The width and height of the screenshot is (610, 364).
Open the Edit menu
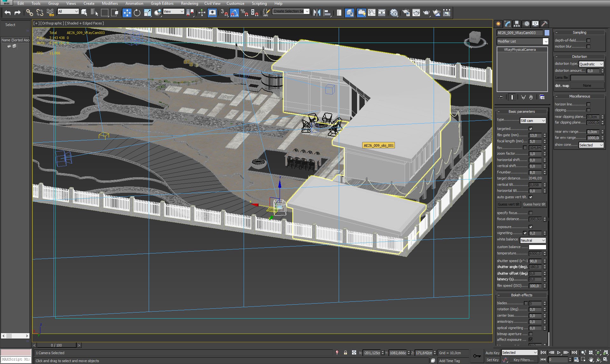(x=21, y=3)
